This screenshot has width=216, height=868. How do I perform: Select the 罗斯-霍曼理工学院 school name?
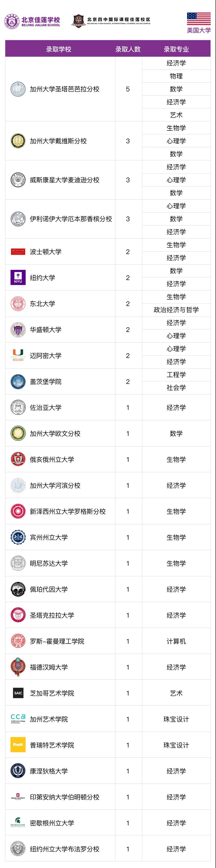coord(57,641)
